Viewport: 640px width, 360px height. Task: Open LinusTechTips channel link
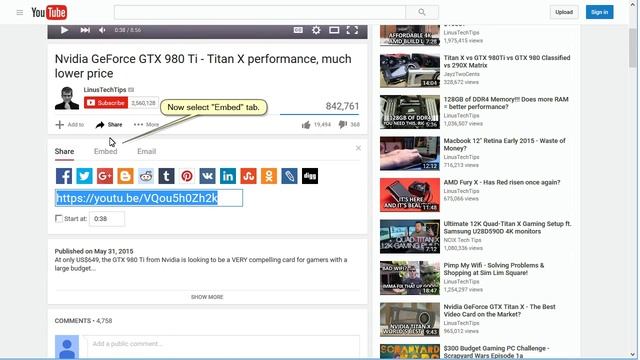pyautogui.click(x=105, y=90)
